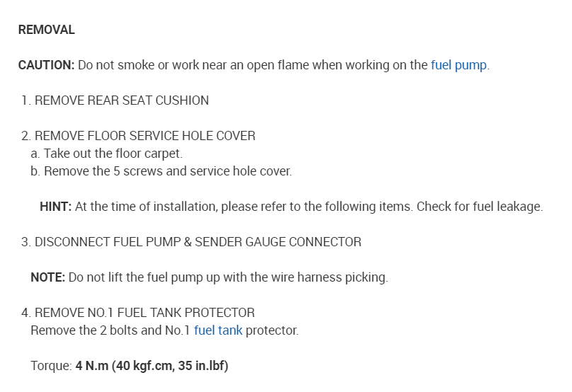572x392 pixels.
Task: Click step 2 Remove Floor Service Hole Cover
Action: click(x=144, y=136)
